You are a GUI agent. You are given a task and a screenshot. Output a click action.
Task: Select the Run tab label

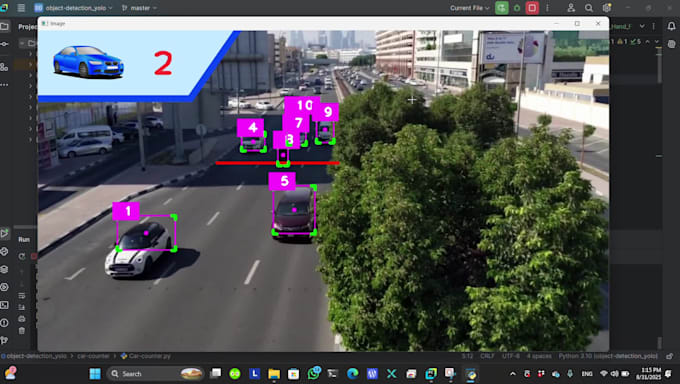pyautogui.click(x=24, y=240)
